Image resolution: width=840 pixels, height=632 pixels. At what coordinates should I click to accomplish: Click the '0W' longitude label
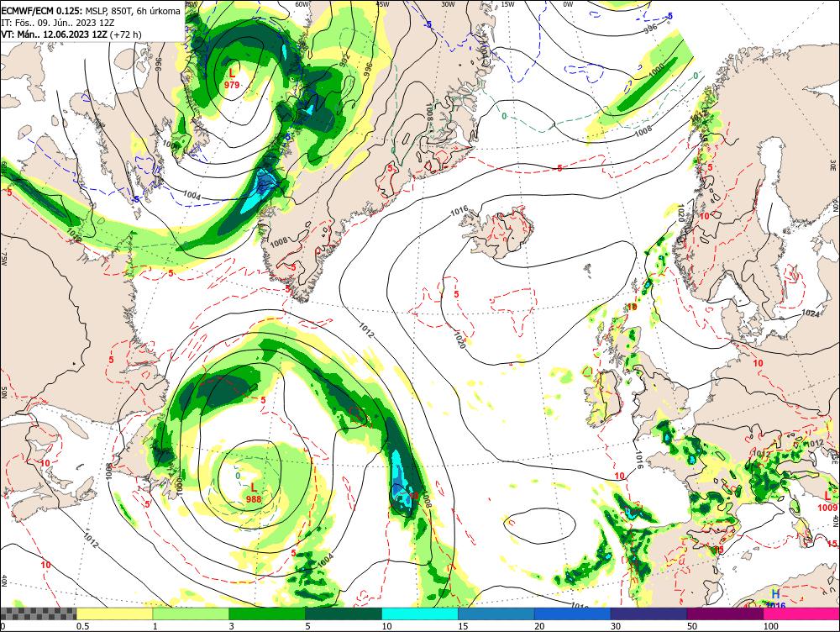[568, 3]
